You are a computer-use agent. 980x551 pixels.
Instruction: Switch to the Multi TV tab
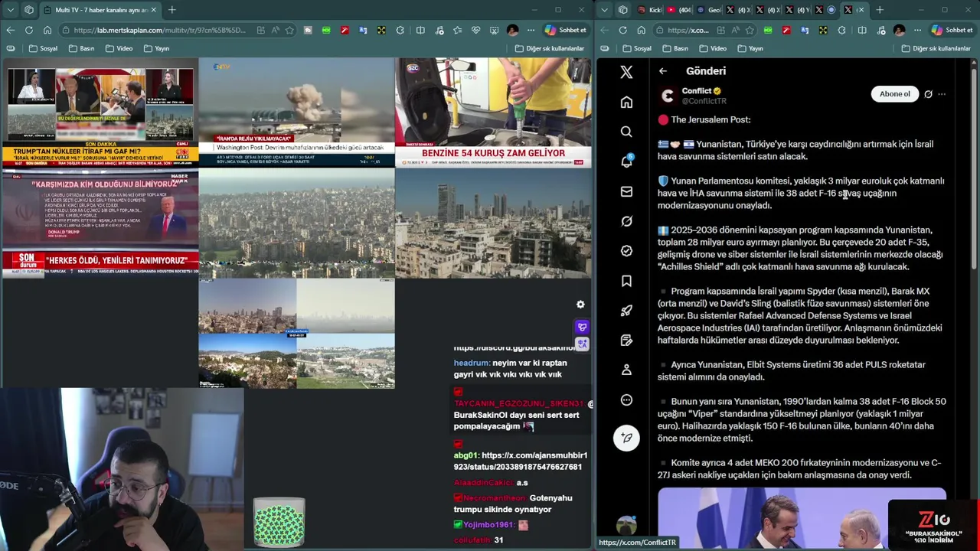click(x=100, y=10)
